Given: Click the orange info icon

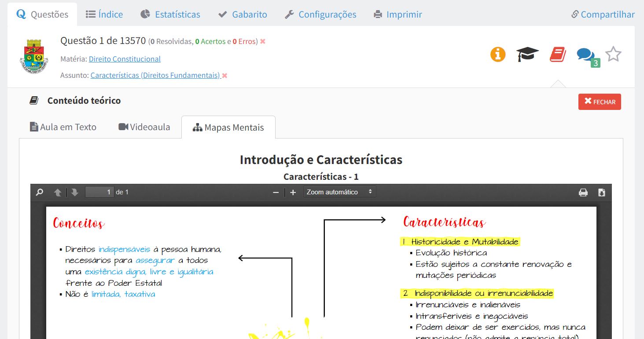Looking at the screenshot, I should [x=498, y=55].
